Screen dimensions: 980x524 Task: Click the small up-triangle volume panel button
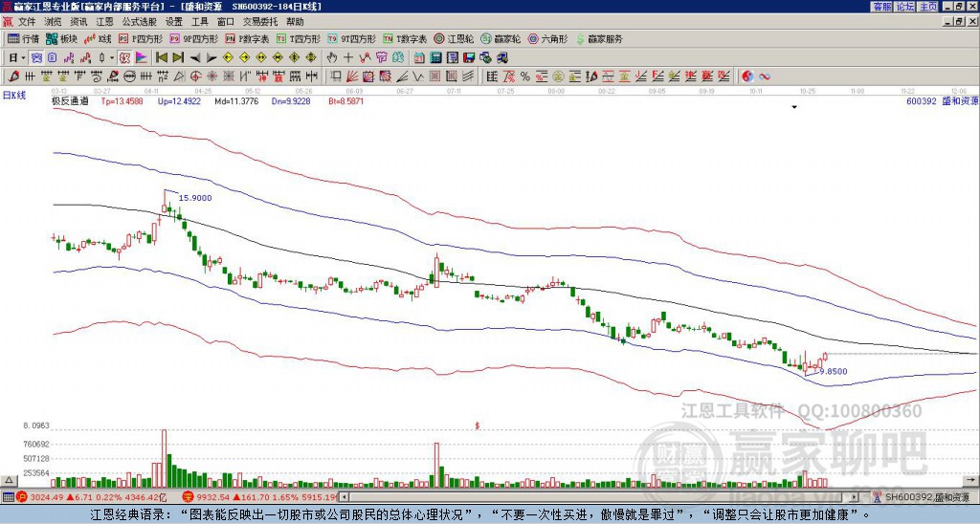tap(10, 480)
